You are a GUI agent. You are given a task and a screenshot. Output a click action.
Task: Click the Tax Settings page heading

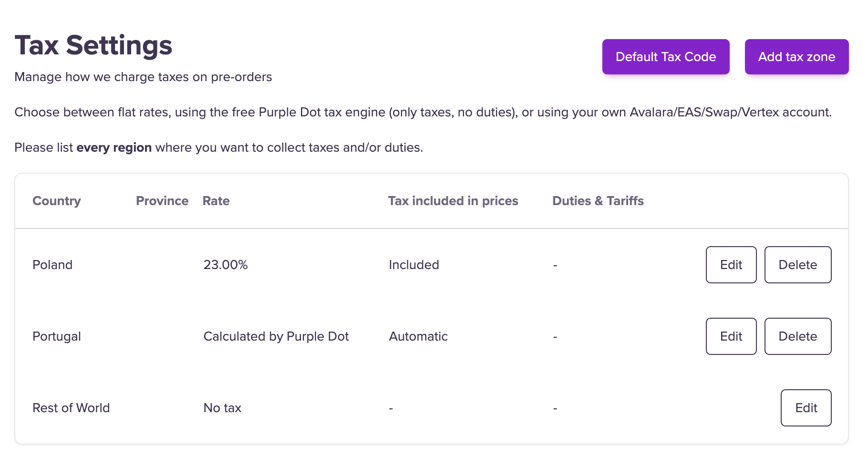pos(93,45)
